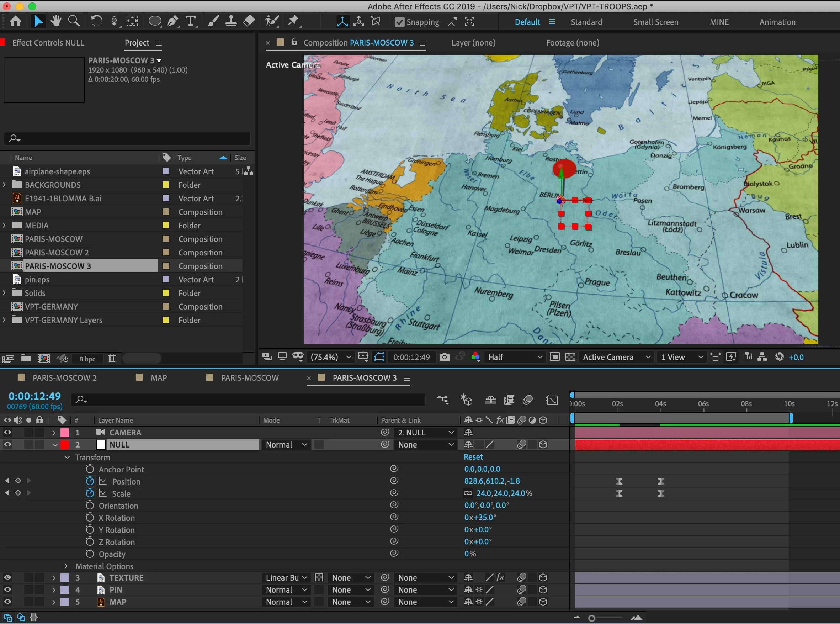Switch to the PARIS-MOSCOW 2 timeline tab

[x=64, y=378]
